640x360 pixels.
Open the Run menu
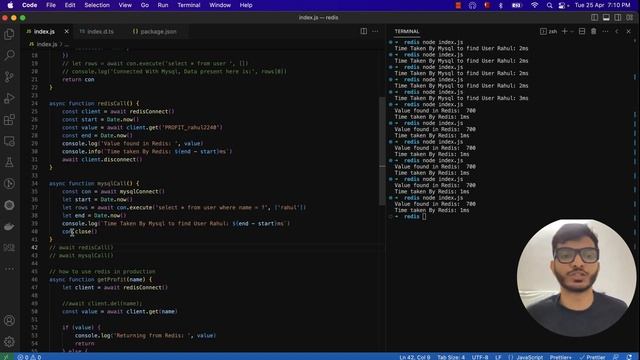(x=162, y=5)
